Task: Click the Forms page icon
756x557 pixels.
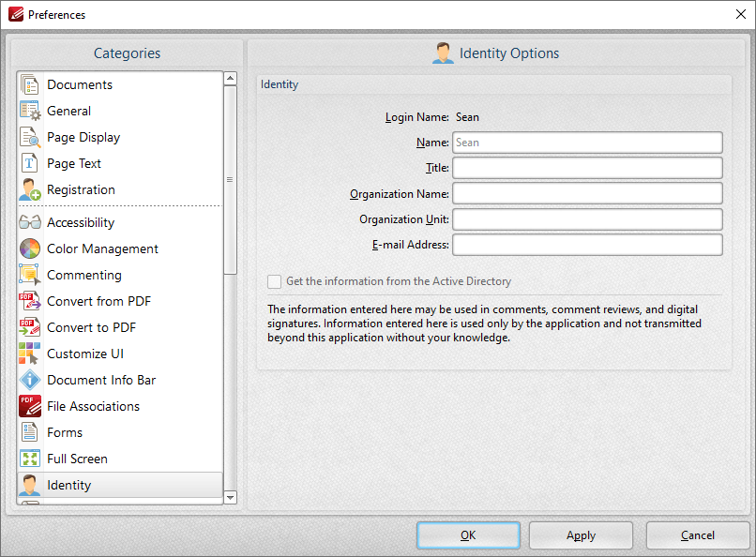Action: click(30, 432)
